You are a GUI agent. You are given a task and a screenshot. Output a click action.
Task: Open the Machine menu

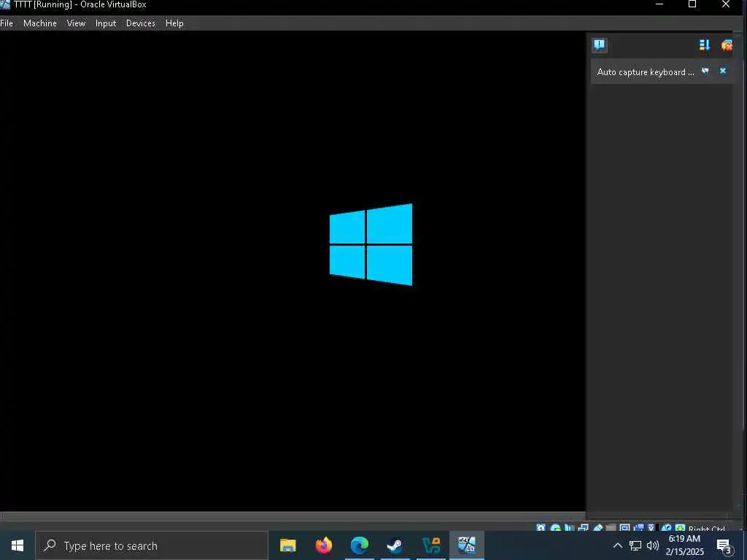tap(40, 23)
